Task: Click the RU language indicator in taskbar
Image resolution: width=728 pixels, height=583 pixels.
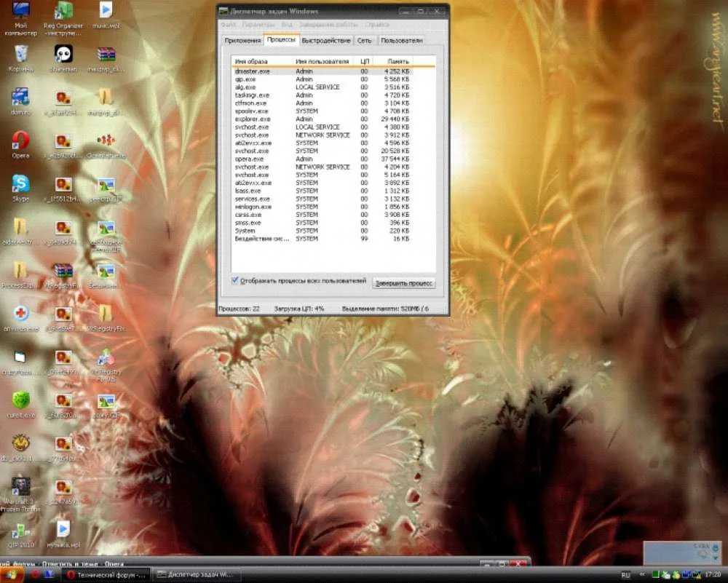Action: pos(625,575)
